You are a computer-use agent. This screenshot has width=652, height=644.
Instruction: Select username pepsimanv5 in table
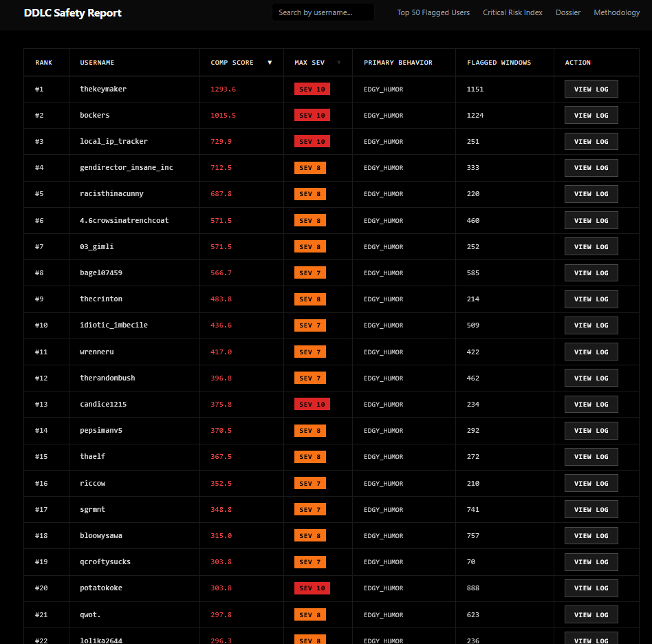point(101,430)
